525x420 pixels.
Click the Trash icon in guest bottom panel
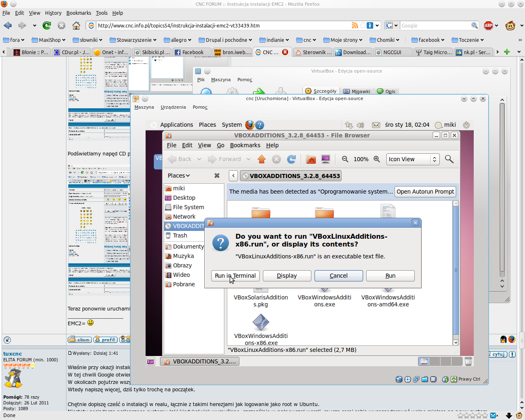pos(468,361)
